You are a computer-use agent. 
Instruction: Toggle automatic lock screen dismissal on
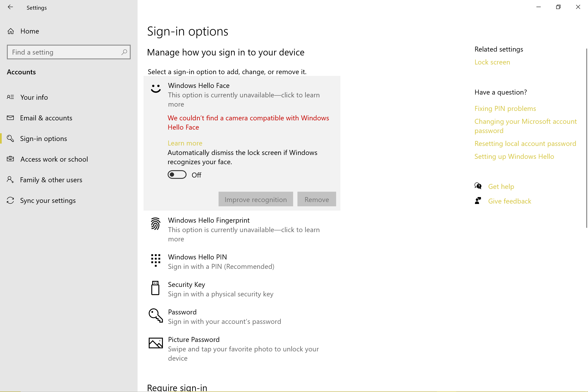pyautogui.click(x=177, y=175)
